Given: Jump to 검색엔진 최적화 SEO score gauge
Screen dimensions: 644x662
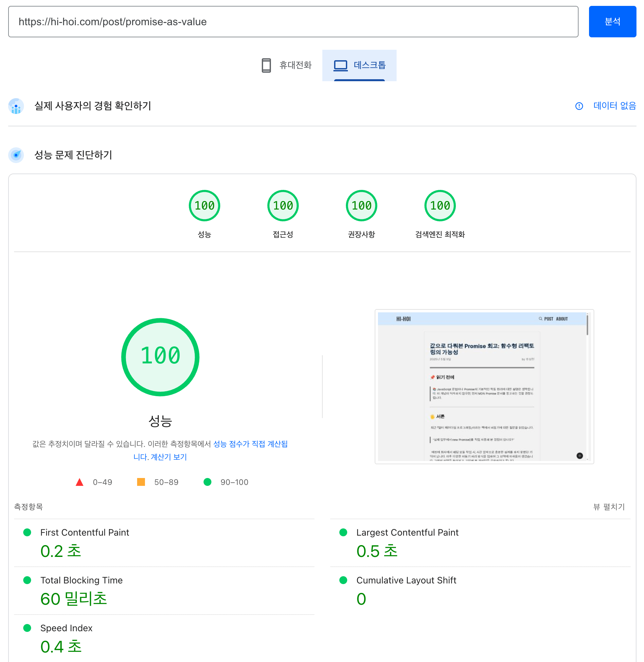Looking at the screenshot, I should pyautogui.click(x=440, y=206).
